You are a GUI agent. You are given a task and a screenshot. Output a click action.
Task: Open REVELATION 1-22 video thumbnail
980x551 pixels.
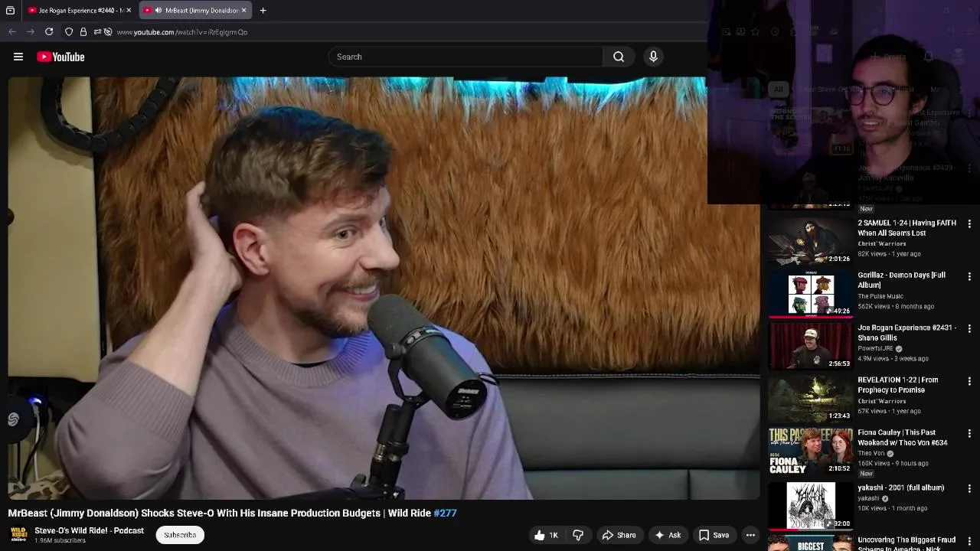810,398
